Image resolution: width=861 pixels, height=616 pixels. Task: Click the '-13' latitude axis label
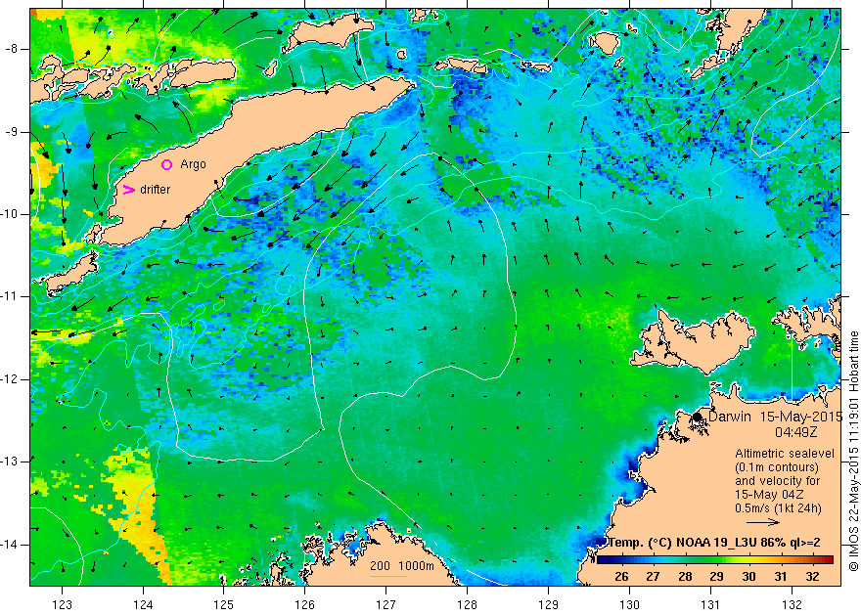tap(9, 462)
